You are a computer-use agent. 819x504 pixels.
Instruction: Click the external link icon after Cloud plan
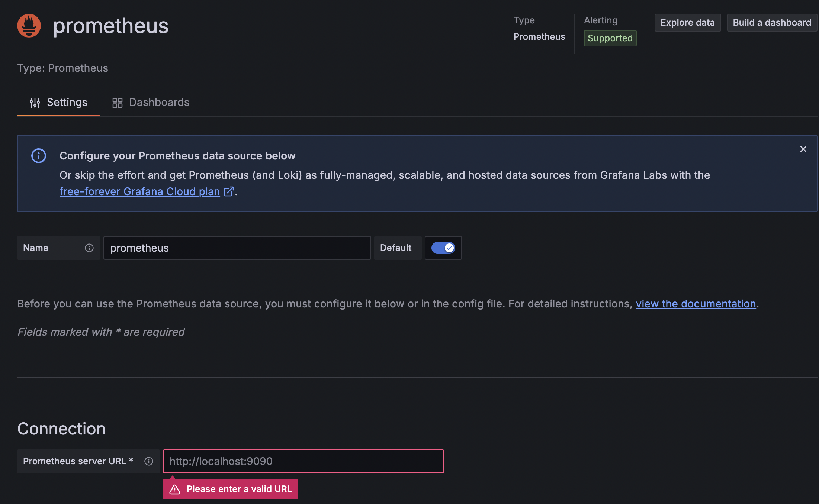pos(228,191)
